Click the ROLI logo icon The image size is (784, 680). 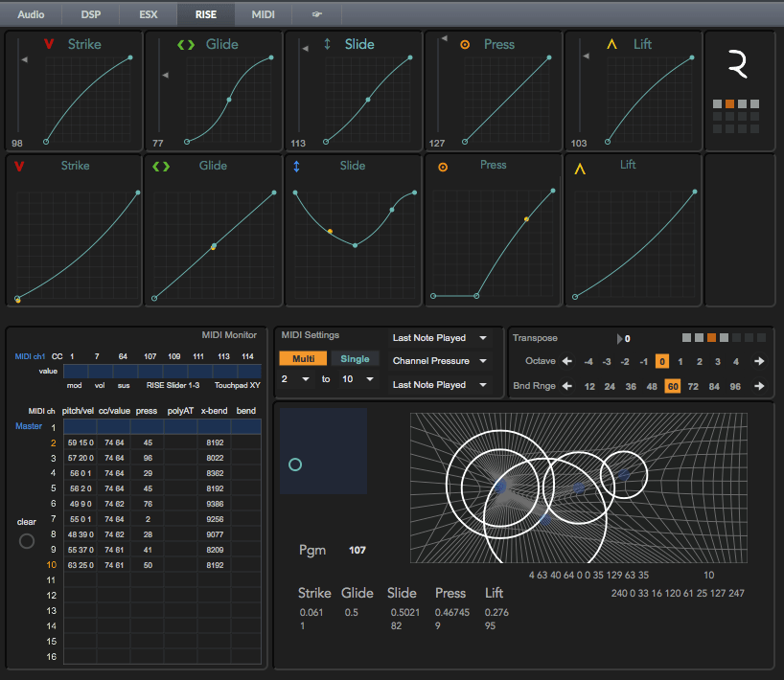click(x=737, y=65)
